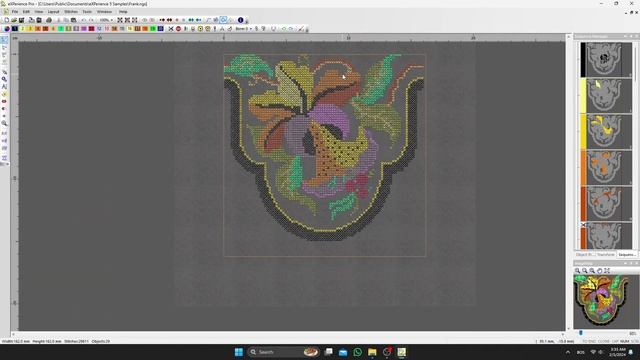Switch to the Transform tab
The width and height of the screenshot is (640, 360).
(x=606, y=254)
